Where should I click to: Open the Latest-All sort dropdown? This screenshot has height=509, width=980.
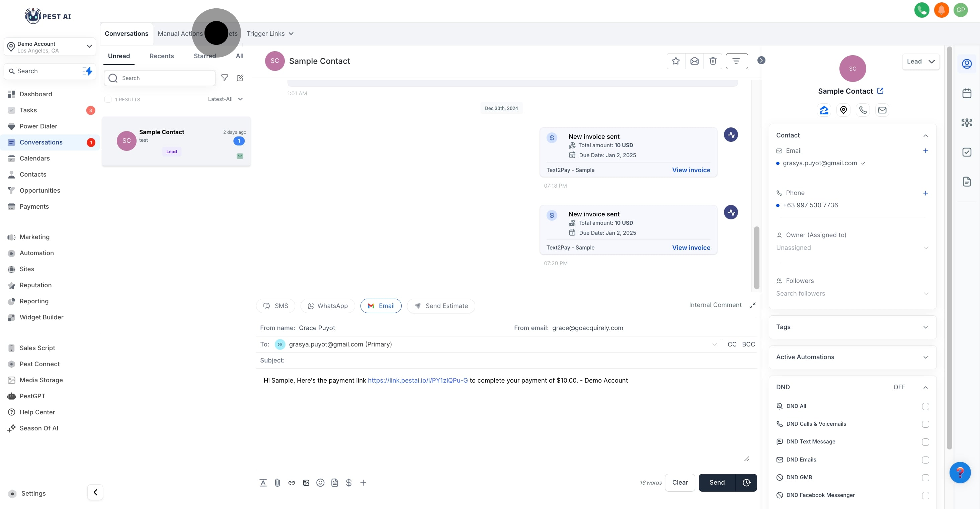click(225, 99)
